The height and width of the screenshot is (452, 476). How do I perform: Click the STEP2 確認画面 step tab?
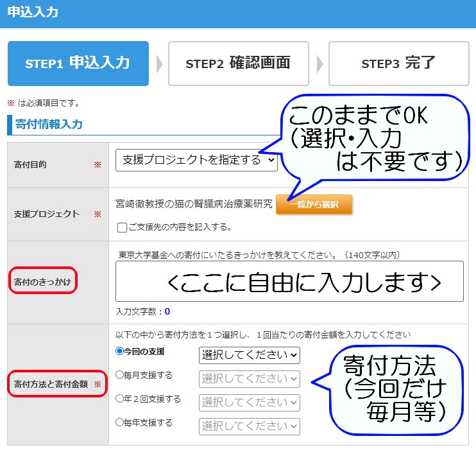point(239,64)
